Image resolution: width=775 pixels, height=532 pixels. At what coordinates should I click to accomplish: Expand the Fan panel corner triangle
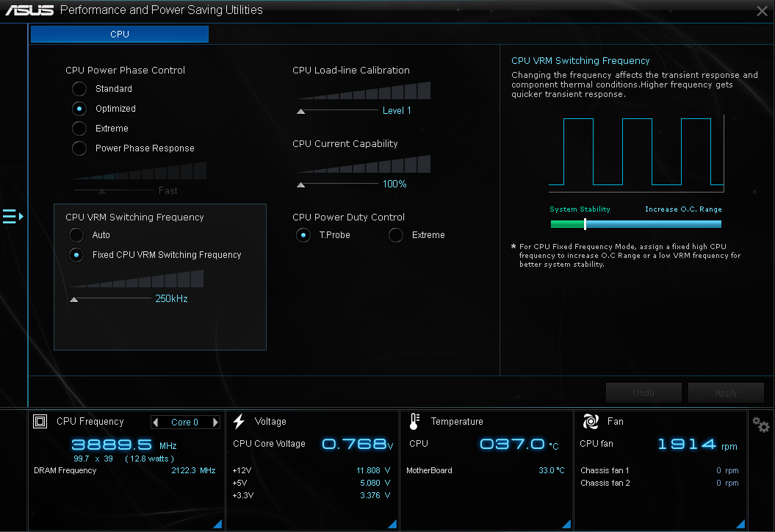tap(740, 524)
